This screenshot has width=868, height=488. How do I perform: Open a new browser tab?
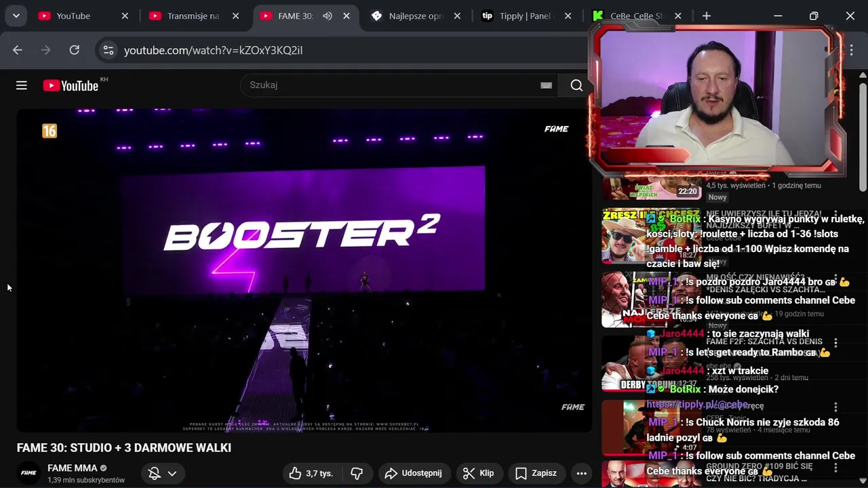pyautogui.click(x=707, y=16)
